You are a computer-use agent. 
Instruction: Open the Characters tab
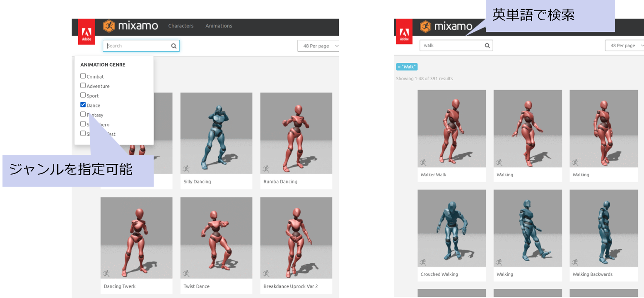coord(181,26)
